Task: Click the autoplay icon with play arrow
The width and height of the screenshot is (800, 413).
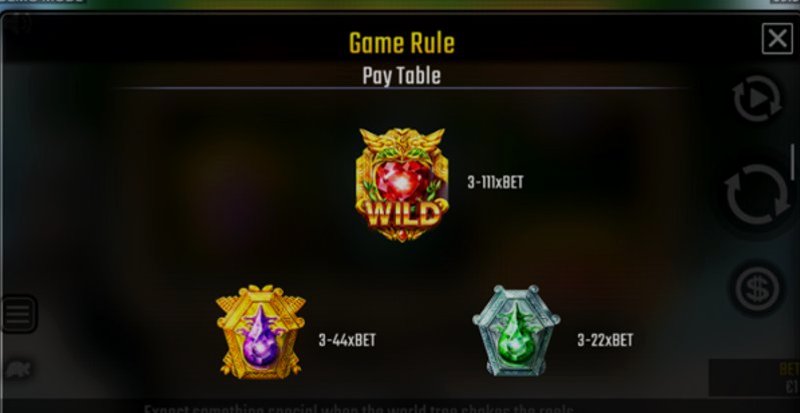Action: (757, 99)
